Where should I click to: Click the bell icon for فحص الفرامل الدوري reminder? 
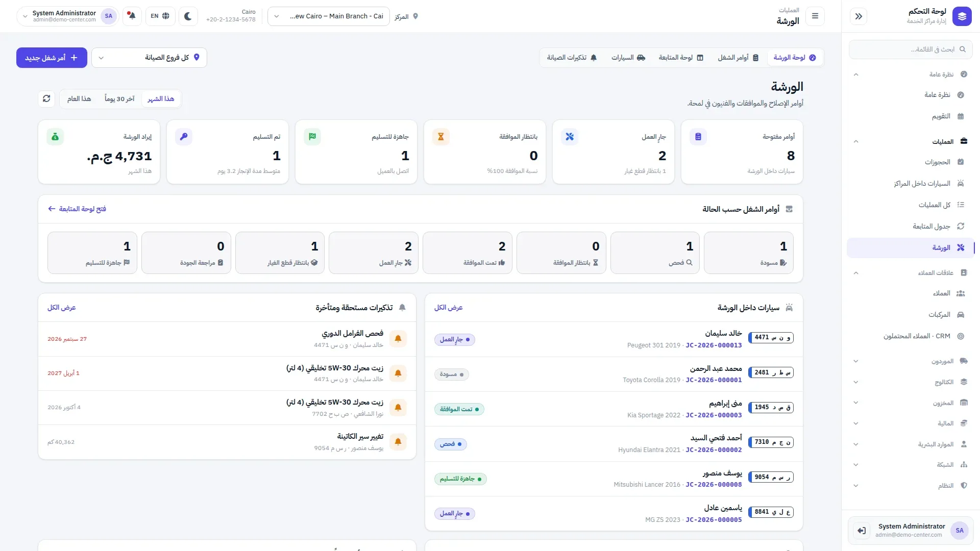(x=398, y=339)
